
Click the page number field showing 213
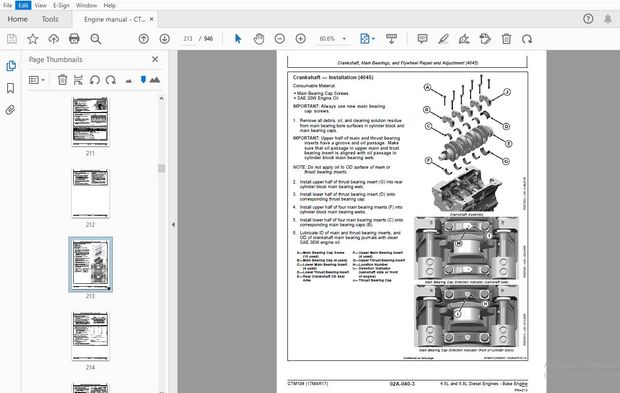(x=188, y=39)
